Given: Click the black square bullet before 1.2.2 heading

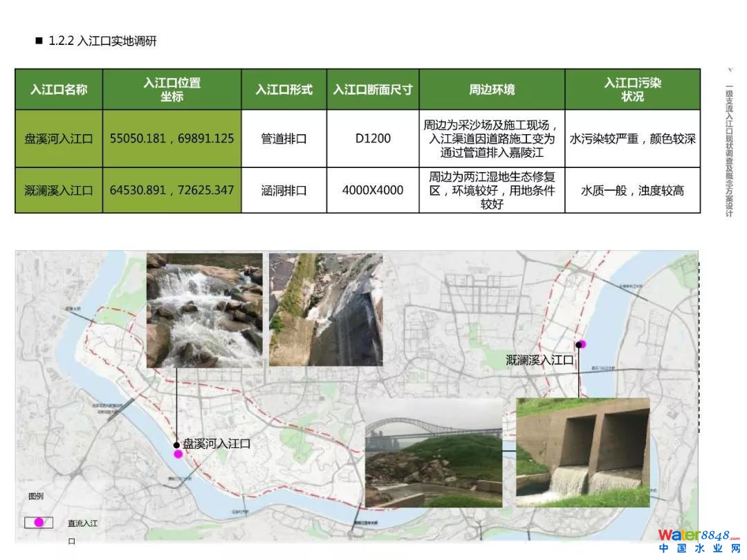Looking at the screenshot, I should [39, 41].
